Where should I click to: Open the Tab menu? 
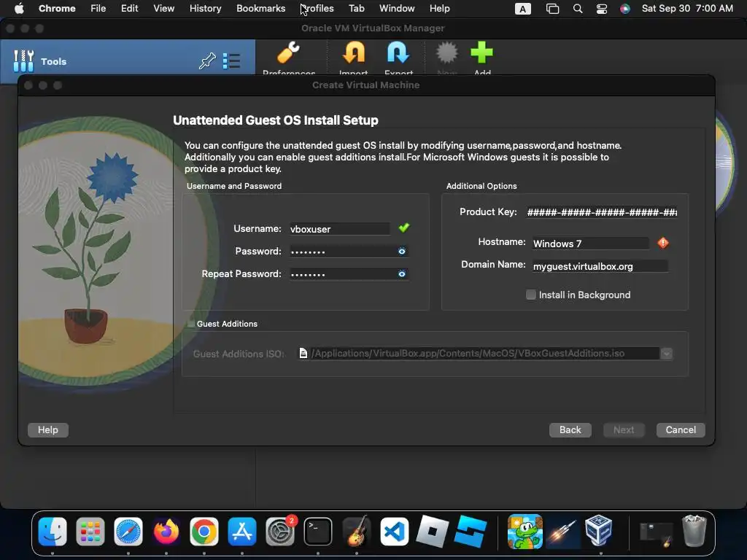tap(356, 9)
